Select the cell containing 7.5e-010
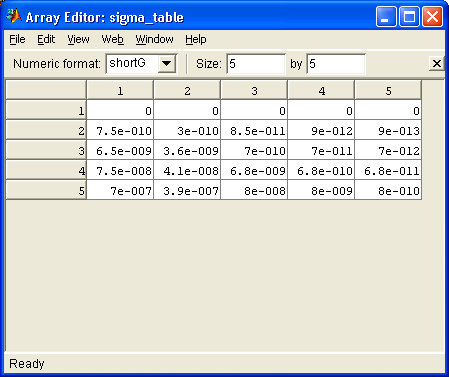Screen dimensions: 449x377 120,130
